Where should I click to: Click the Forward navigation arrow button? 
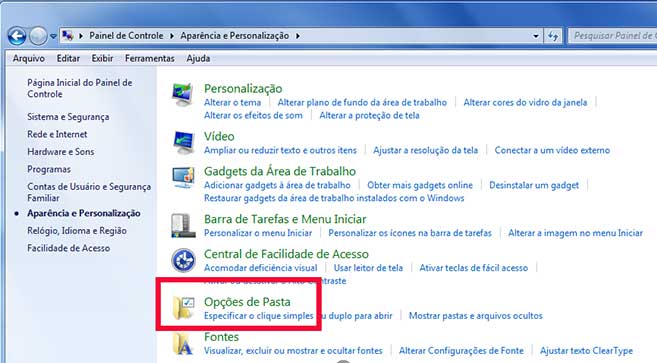pos(38,36)
